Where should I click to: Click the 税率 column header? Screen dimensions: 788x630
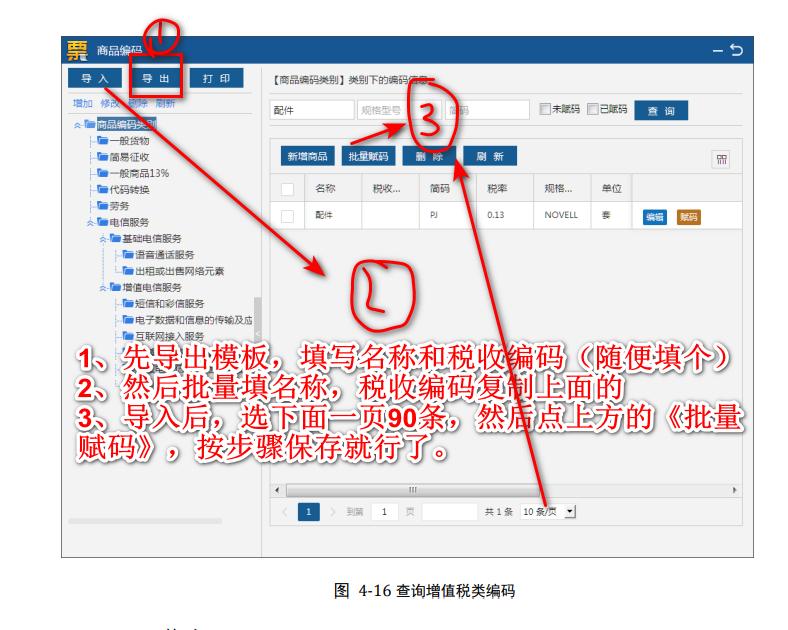pyautogui.click(x=497, y=188)
